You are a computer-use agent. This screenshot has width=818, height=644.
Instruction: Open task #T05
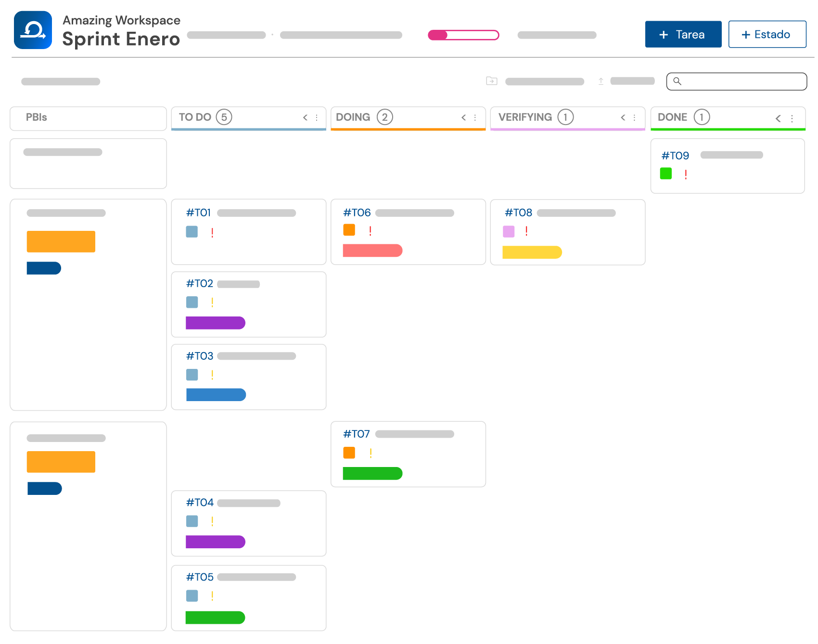point(249,598)
